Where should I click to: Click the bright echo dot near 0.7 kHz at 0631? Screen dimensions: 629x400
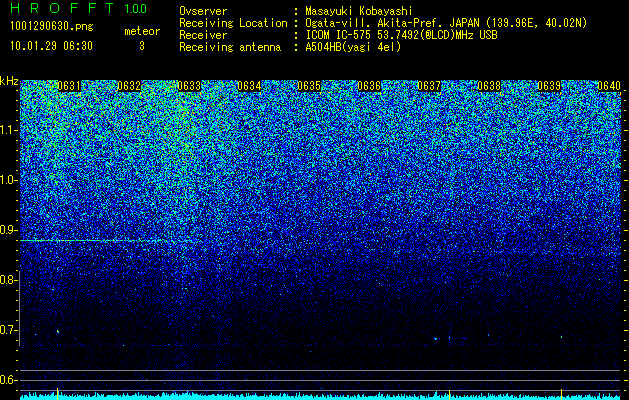58,331
